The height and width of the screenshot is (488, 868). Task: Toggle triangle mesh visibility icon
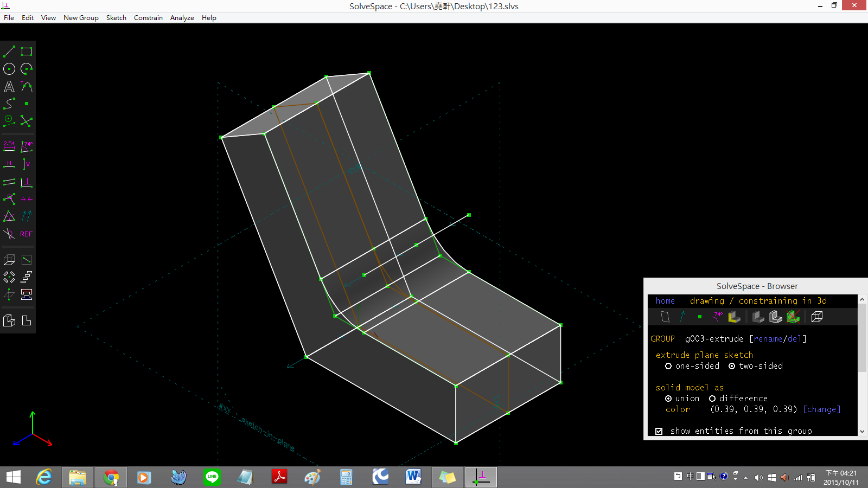[793, 317]
